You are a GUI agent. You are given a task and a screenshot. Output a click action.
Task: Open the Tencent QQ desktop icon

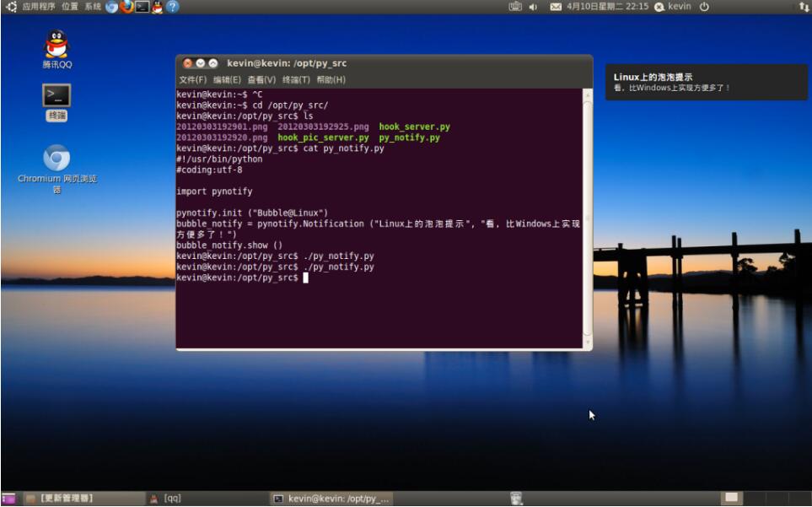click(x=56, y=49)
